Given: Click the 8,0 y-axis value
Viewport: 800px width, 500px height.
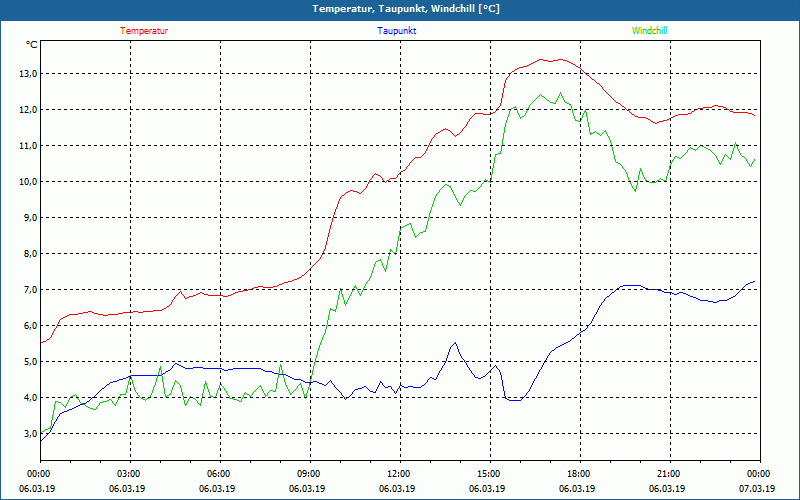Looking at the screenshot, I should click(x=31, y=254).
